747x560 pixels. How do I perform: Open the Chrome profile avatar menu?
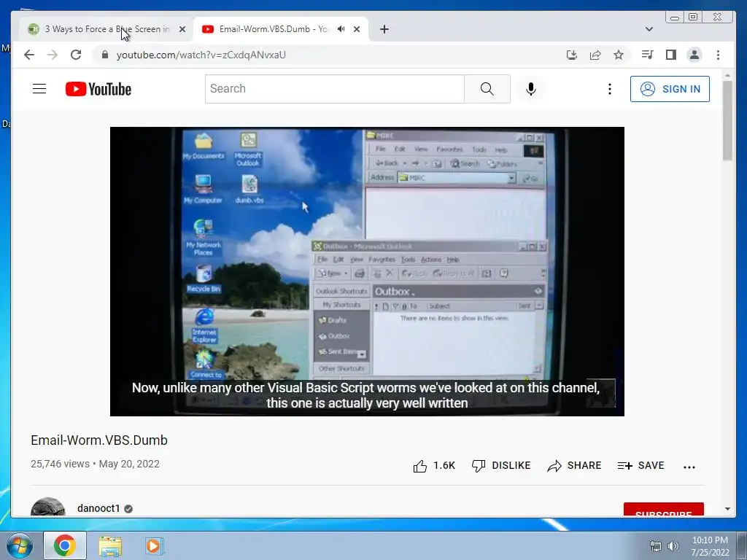pos(694,55)
